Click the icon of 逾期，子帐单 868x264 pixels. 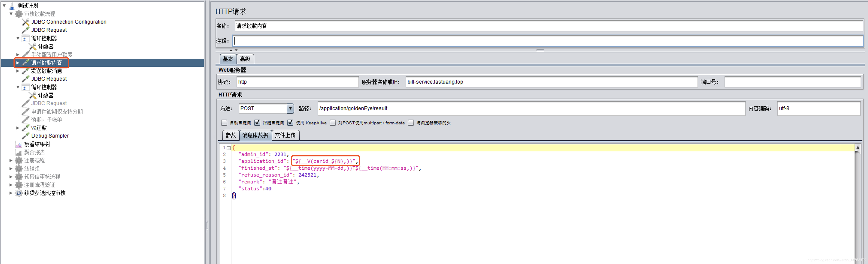26,119
